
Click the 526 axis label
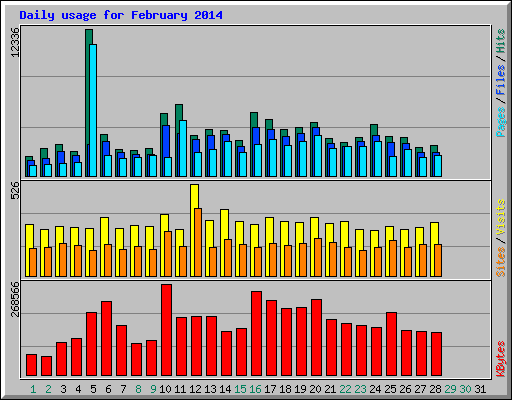[15, 190]
